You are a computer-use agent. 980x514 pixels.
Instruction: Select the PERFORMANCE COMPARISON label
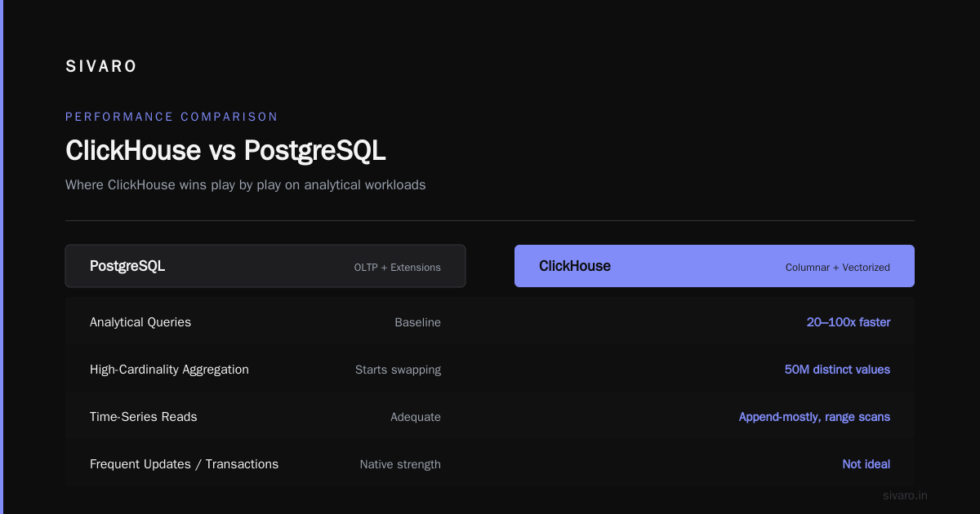[x=171, y=117]
